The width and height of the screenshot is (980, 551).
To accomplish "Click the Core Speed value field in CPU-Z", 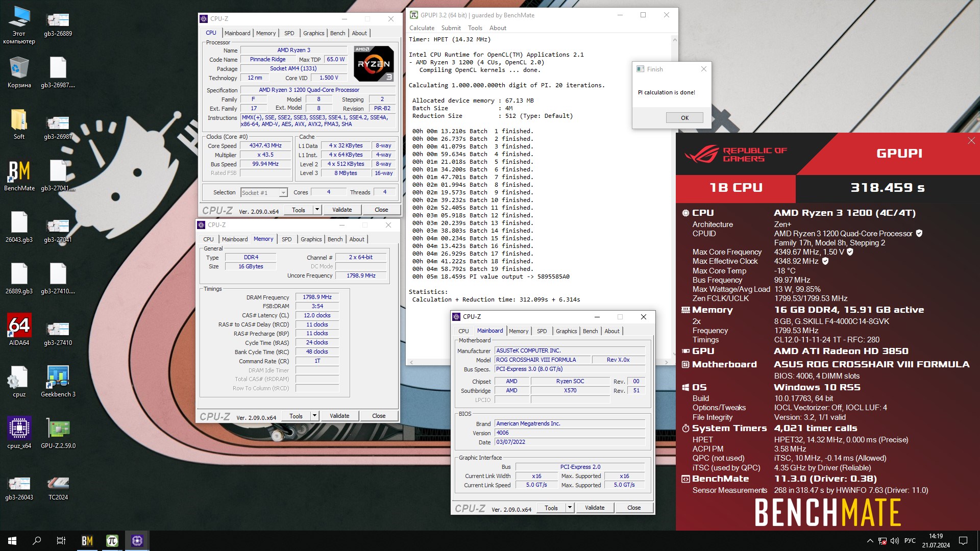I will [265, 146].
